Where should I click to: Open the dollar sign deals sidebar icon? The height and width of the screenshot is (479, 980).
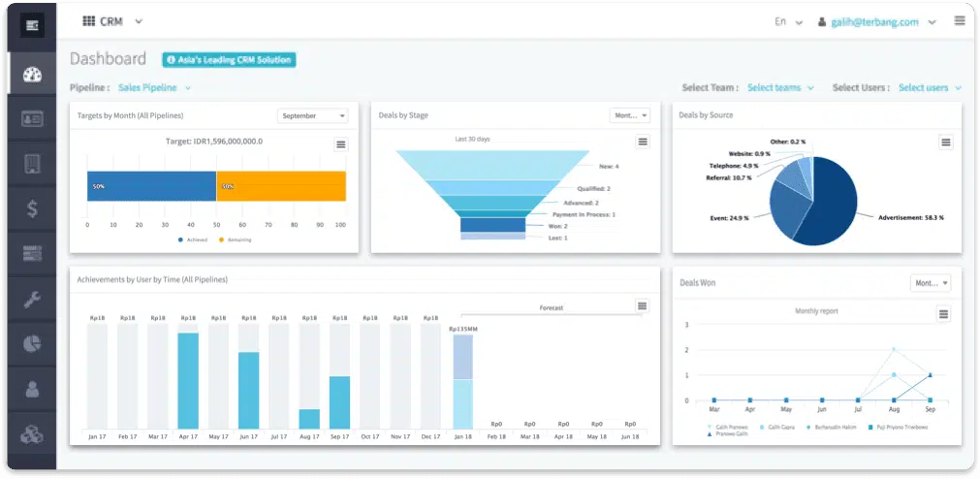32,208
